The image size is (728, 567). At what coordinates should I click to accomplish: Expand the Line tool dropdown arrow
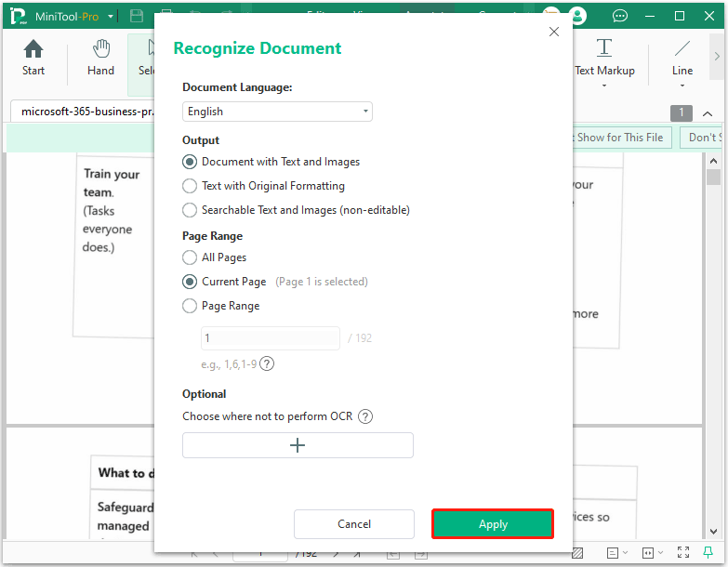(682, 86)
